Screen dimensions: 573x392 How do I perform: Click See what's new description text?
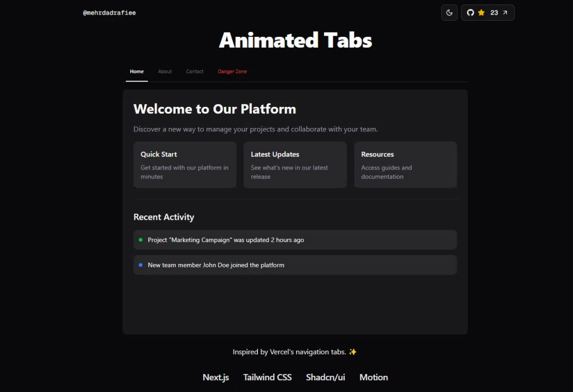pos(289,172)
